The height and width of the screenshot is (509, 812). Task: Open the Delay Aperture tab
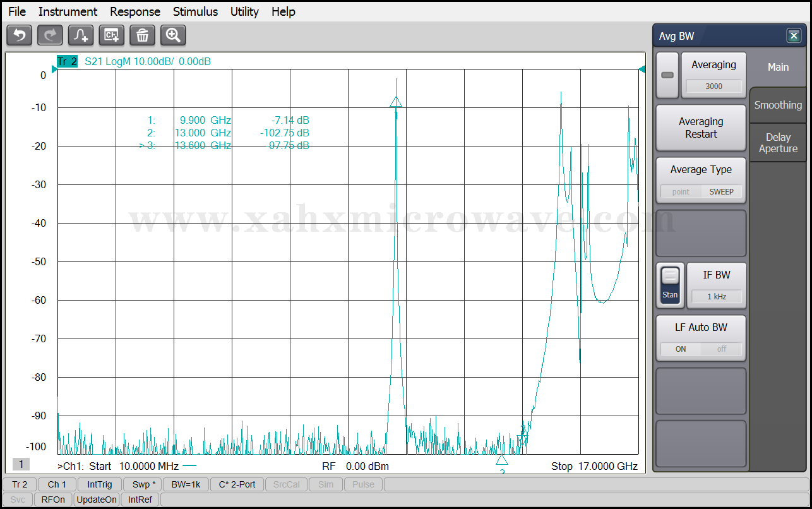(778, 143)
